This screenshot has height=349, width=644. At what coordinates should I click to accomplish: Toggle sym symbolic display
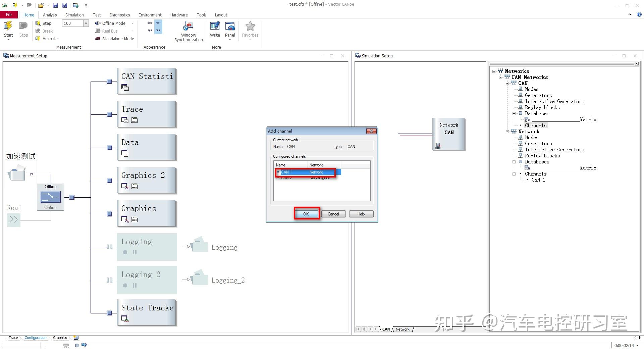coord(150,30)
